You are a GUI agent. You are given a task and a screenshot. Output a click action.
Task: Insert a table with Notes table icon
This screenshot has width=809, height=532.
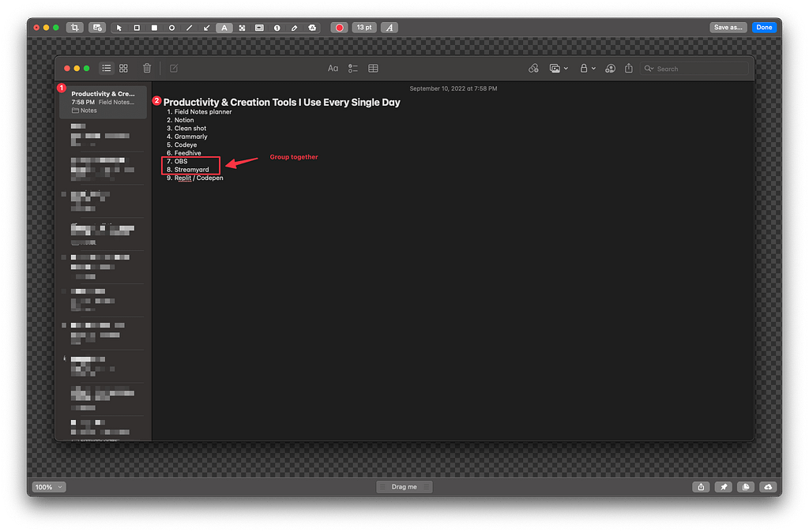(x=373, y=68)
